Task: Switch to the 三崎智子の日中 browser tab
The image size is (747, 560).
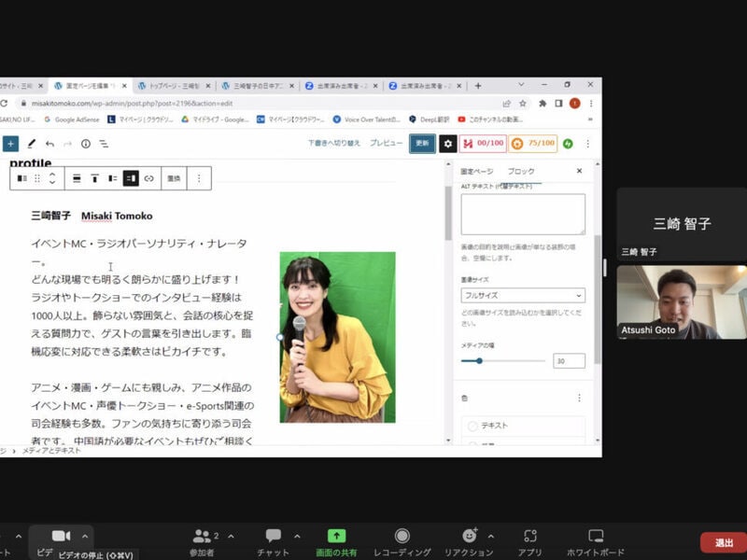Action: 258,86
